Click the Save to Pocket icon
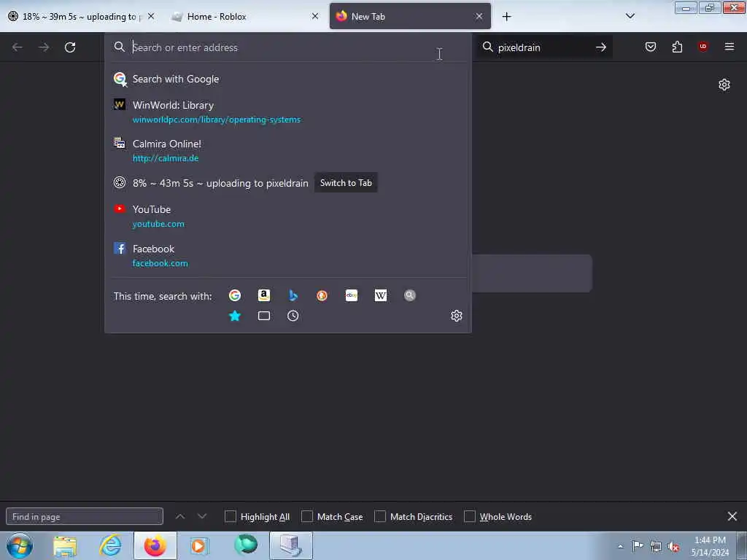 coord(650,47)
